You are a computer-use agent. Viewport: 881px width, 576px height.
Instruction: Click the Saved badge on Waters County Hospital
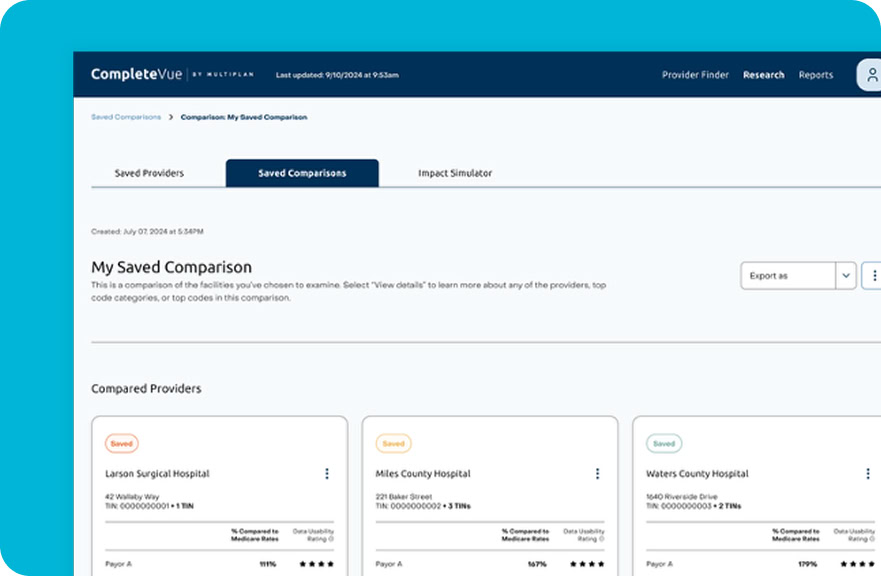coord(664,443)
